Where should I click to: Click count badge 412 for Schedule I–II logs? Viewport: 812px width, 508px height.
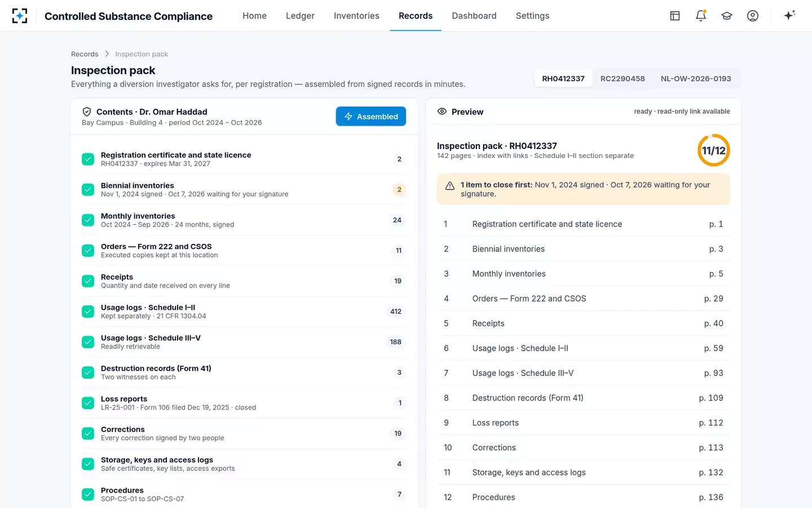[396, 312]
